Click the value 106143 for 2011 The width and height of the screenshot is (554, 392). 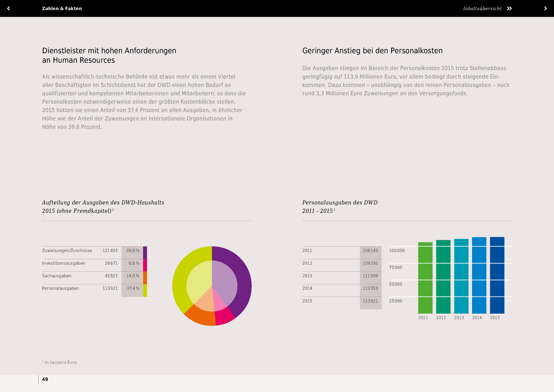[x=370, y=251]
